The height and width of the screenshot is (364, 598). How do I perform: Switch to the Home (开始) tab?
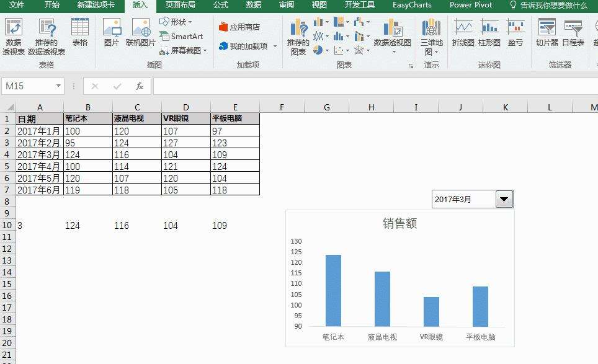point(52,5)
